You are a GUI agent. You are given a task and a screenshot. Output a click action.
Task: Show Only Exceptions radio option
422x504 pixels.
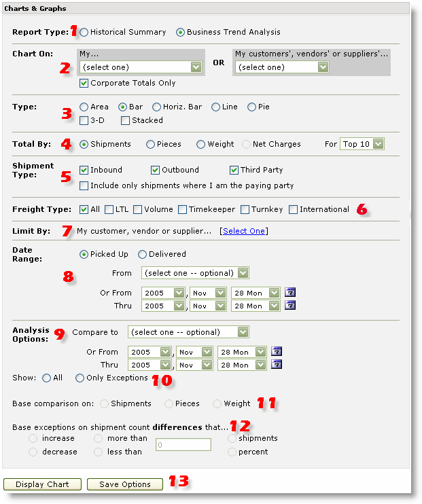pos(80,378)
